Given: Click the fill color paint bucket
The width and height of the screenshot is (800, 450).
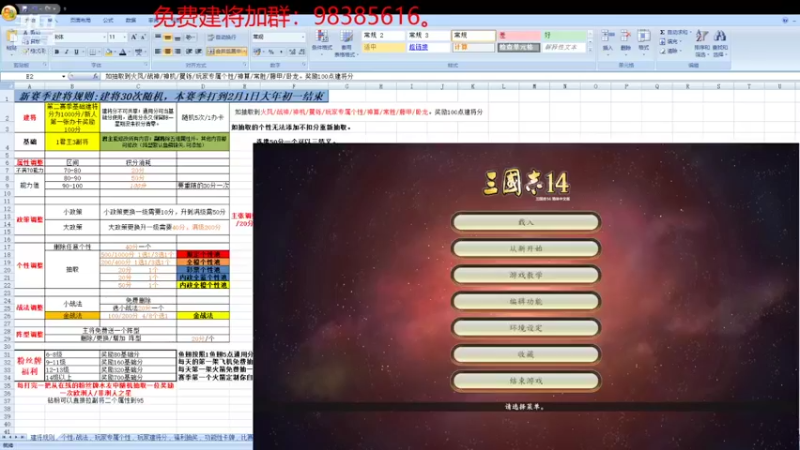Looking at the screenshot, I should point(109,52).
